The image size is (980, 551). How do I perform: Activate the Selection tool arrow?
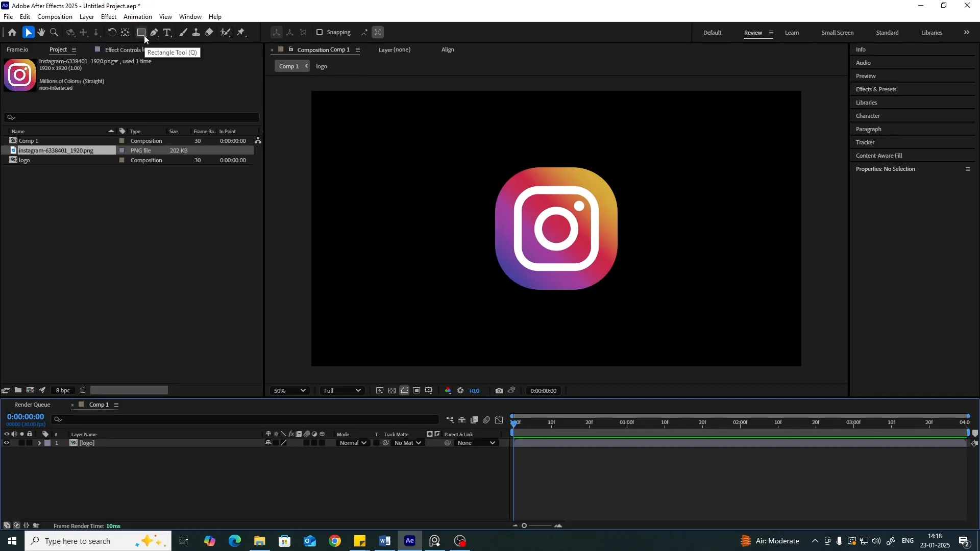28,32
